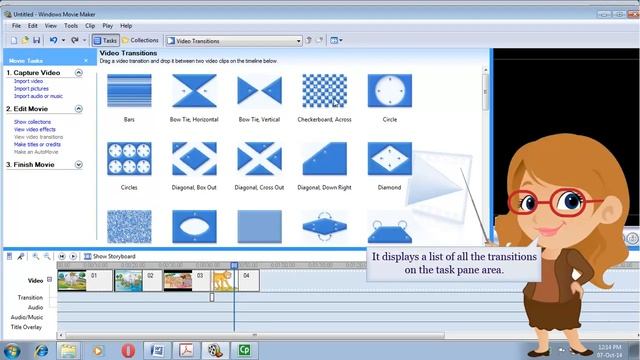The image size is (640, 360).
Task: Collapse the Capture Video section
Action: pos(79,73)
